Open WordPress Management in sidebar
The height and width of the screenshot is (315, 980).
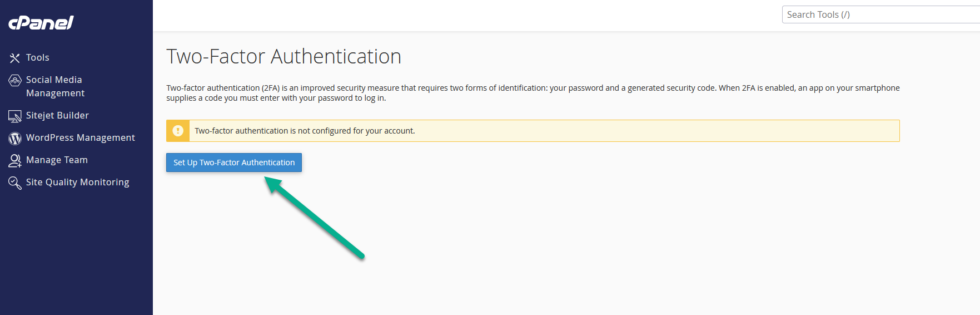click(x=81, y=137)
